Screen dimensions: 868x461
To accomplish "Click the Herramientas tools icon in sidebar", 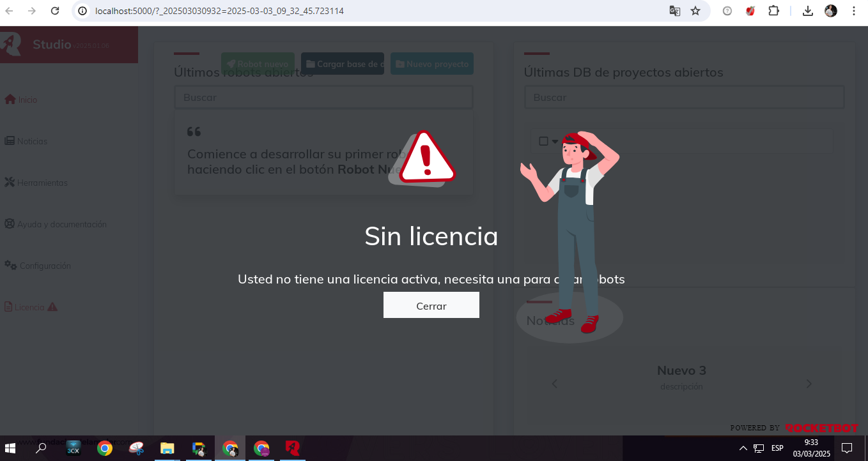I will point(10,183).
